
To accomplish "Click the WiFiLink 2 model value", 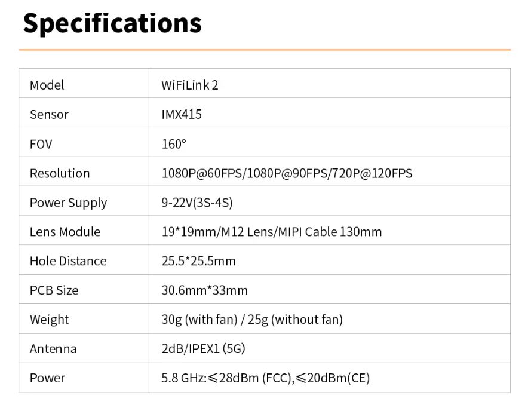I will (x=190, y=85).
